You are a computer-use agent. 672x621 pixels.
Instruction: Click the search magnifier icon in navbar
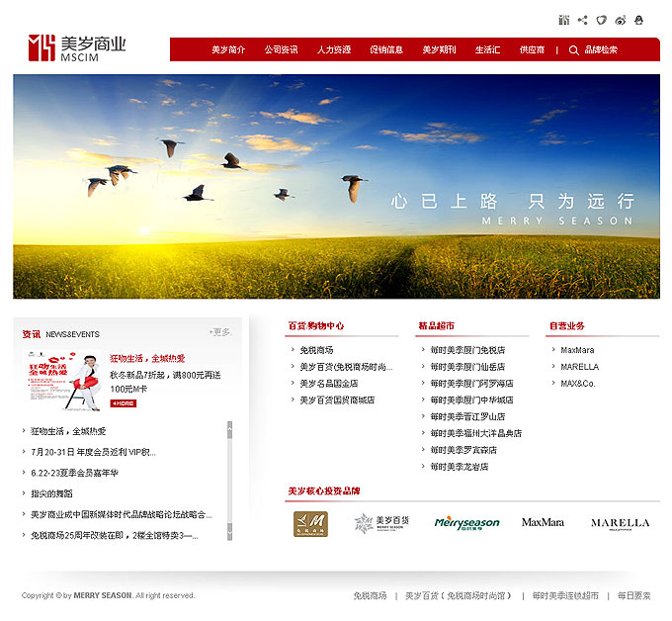pyautogui.click(x=574, y=49)
